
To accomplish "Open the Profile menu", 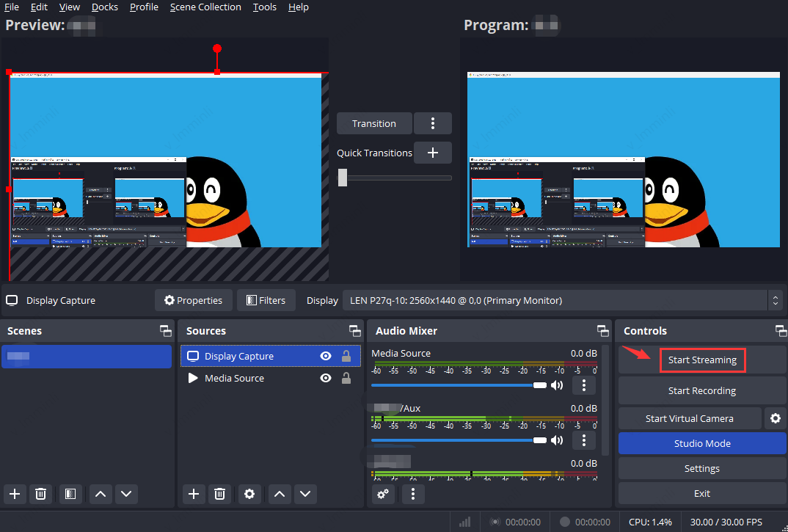I will (144, 7).
